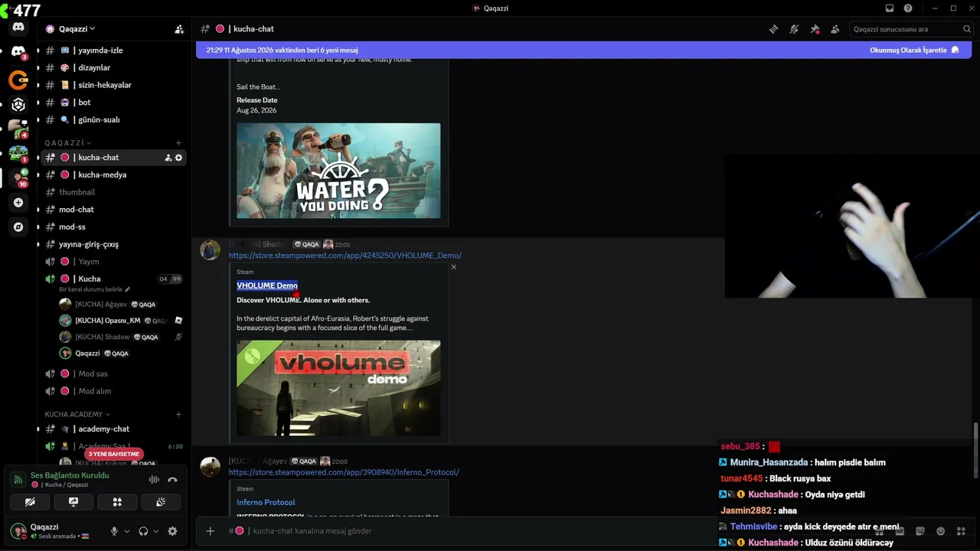Open user settings gear icon
980x551 pixels.
pos(172,531)
